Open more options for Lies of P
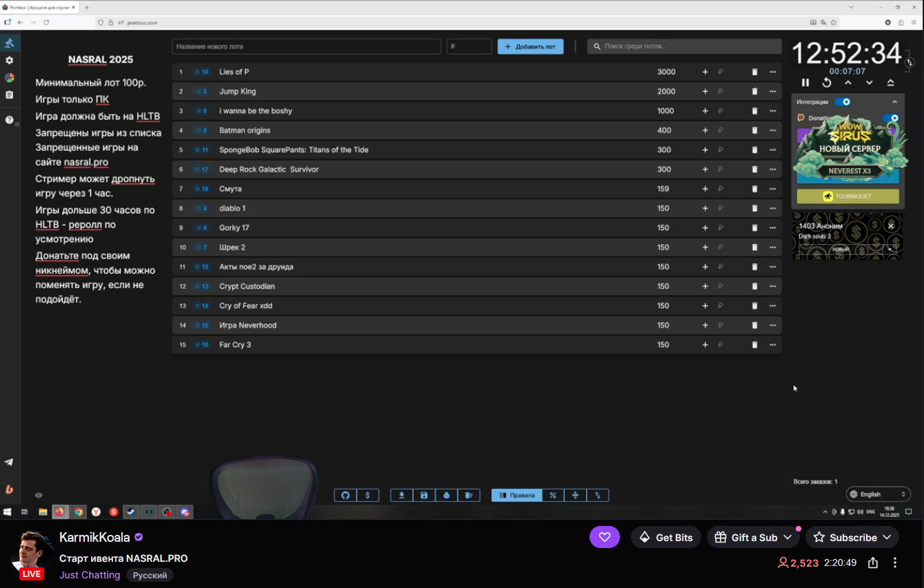 [772, 72]
